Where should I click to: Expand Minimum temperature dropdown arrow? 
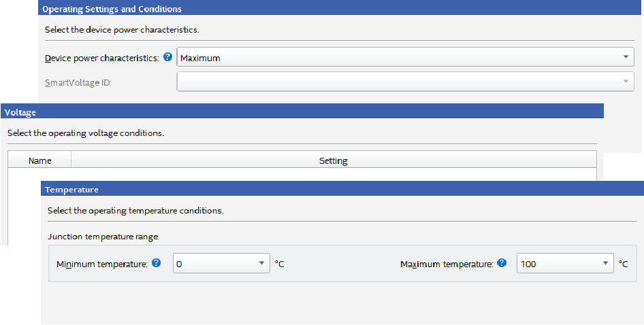(x=261, y=264)
